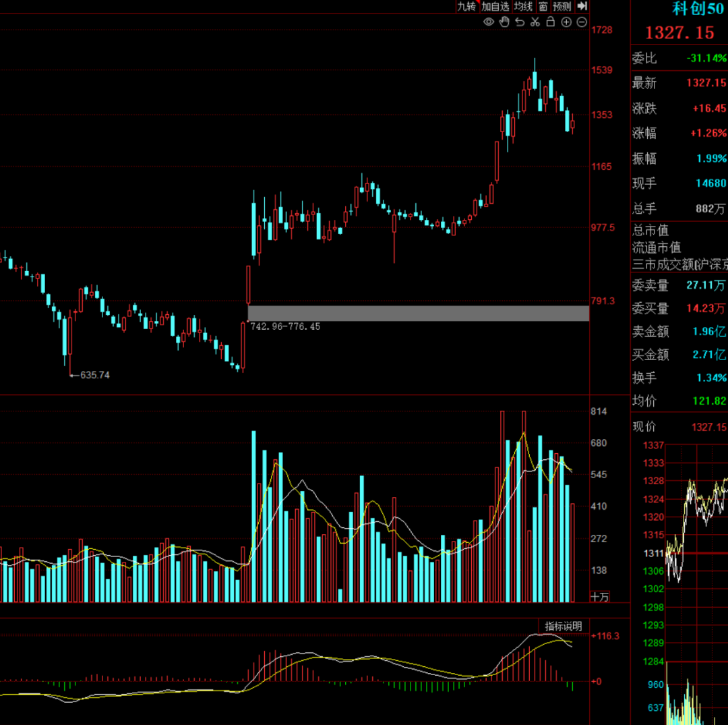The image size is (728, 725).
Task: Click the 635.74 low price marker
Action: (x=94, y=375)
